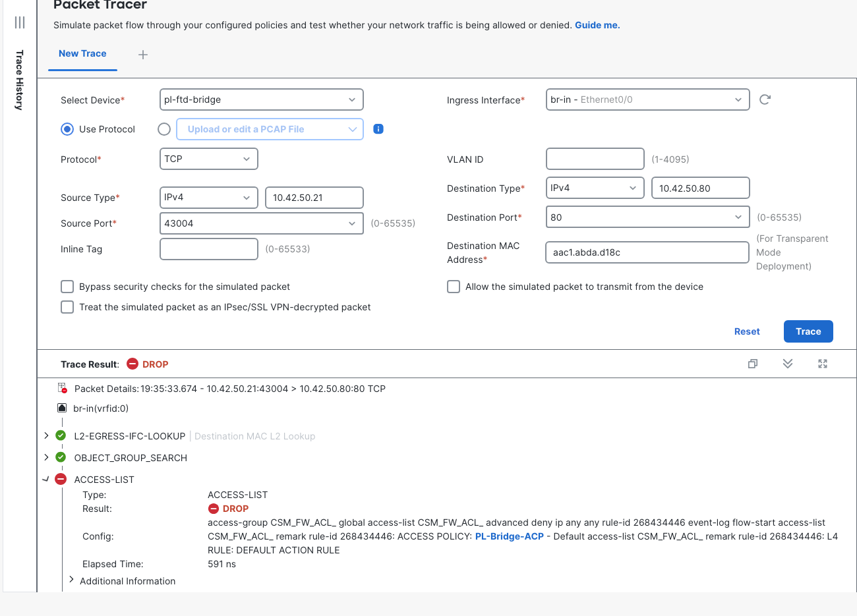
Task: Open the Select Device dropdown
Action: pos(262,99)
